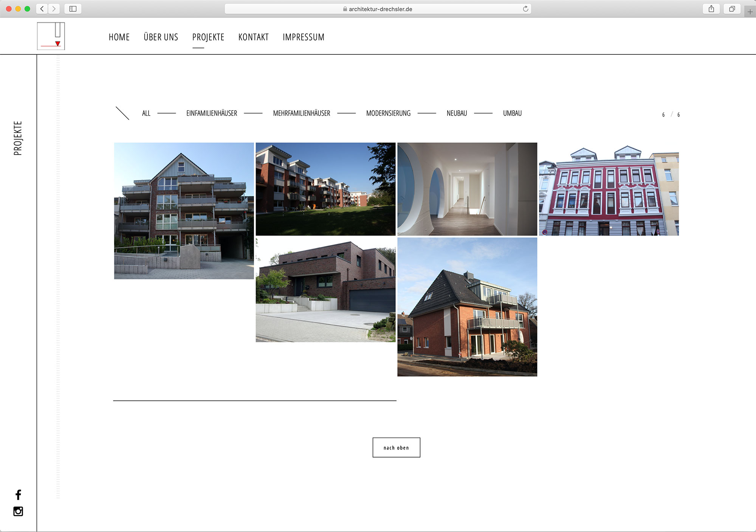Filter projects by MODERNSIERUNG
Viewport: 756px width, 532px height.
point(388,113)
